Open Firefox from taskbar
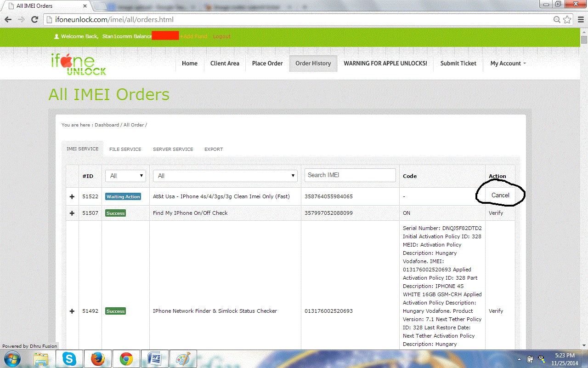This screenshot has width=588, height=368. click(x=98, y=358)
